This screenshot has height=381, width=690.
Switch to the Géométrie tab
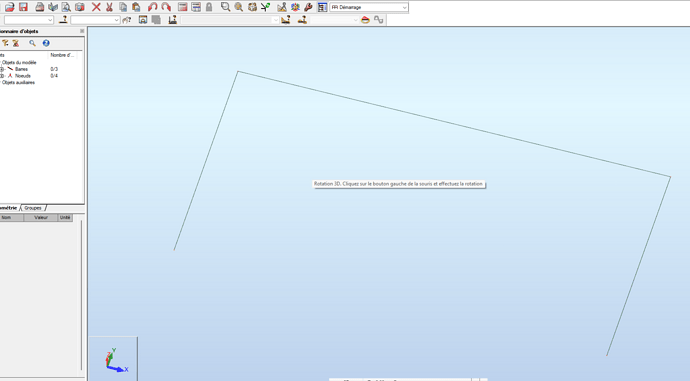tap(9, 208)
